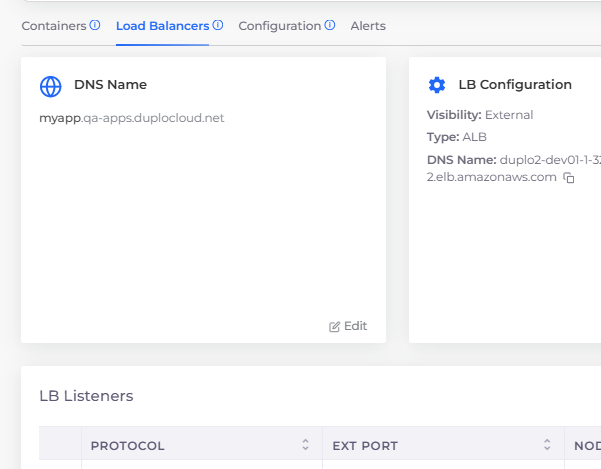
Task: Click the myapp.qa-apps.duplocloud.net DNS text
Action: tap(131, 118)
